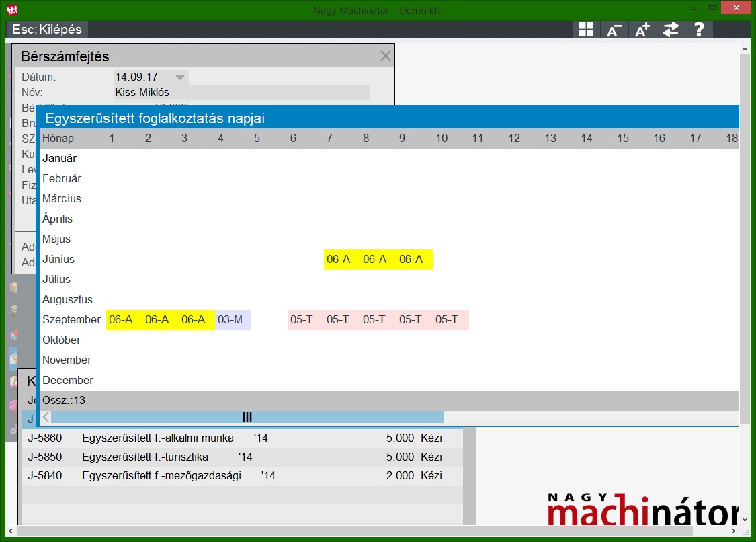Click the day 12 column header
Image resolution: width=756 pixels, height=542 pixels.
[514, 139]
